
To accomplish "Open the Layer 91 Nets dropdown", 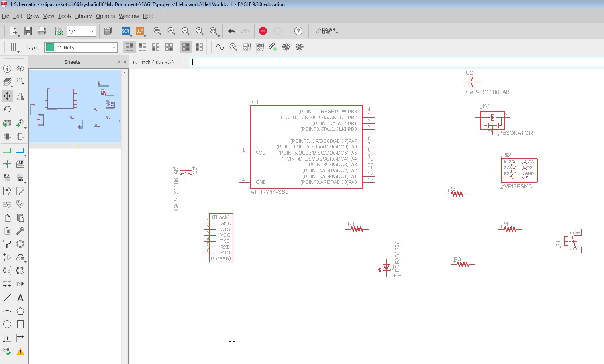I will [x=81, y=47].
